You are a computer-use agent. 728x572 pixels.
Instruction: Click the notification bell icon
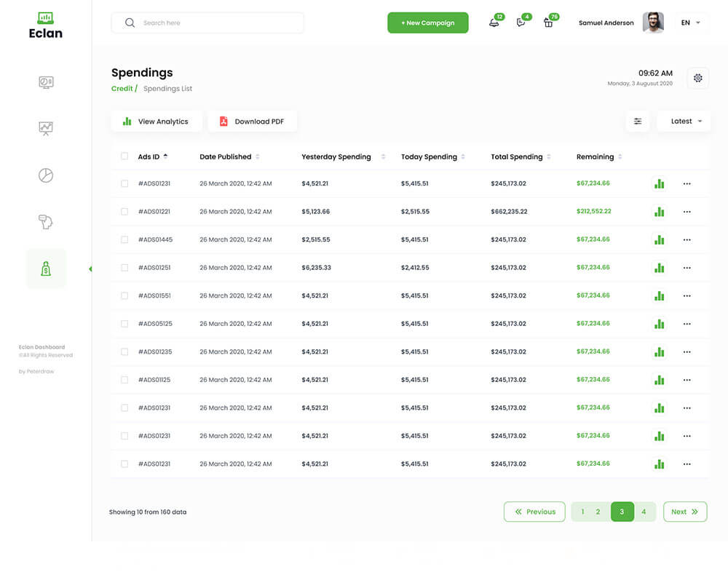tap(494, 23)
